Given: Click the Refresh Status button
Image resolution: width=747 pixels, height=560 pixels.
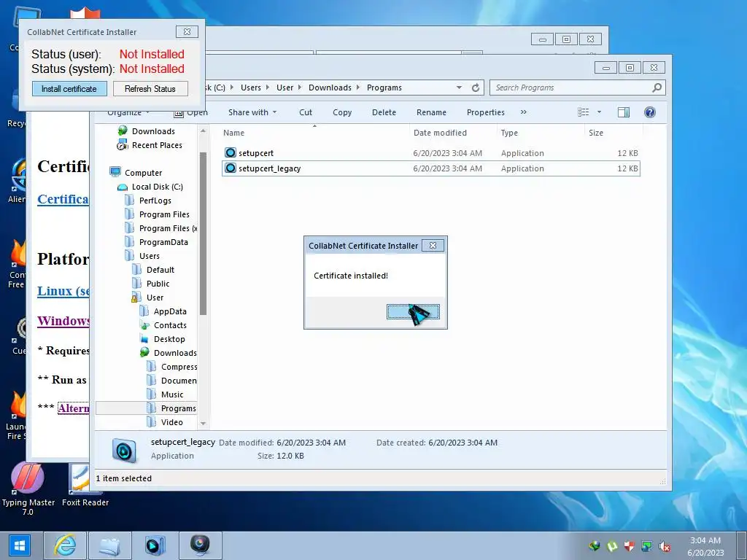Looking at the screenshot, I should click(150, 89).
